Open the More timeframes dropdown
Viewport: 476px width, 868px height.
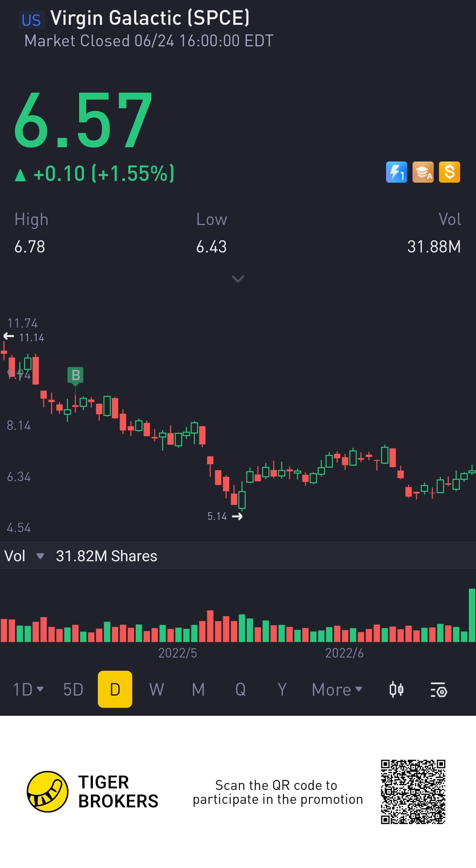tap(337, 689)
